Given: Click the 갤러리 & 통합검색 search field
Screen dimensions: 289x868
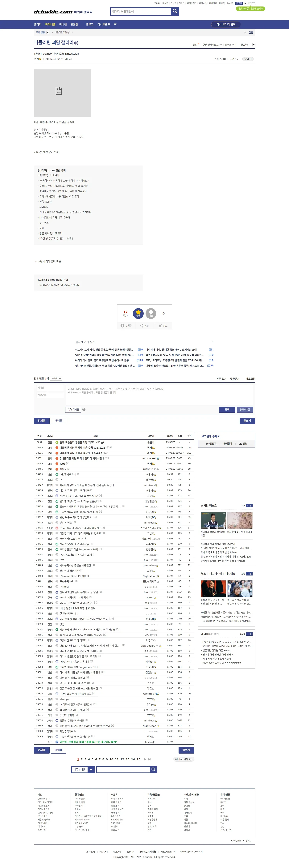Looking at the screenshot, I should point(140,11).
